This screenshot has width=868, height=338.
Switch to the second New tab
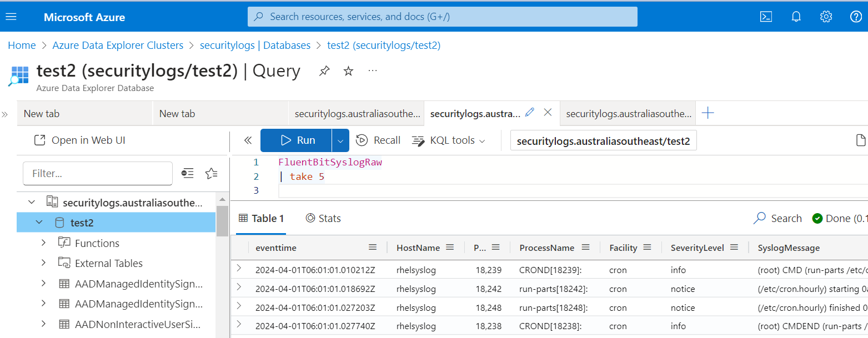[x=220, y=113]
